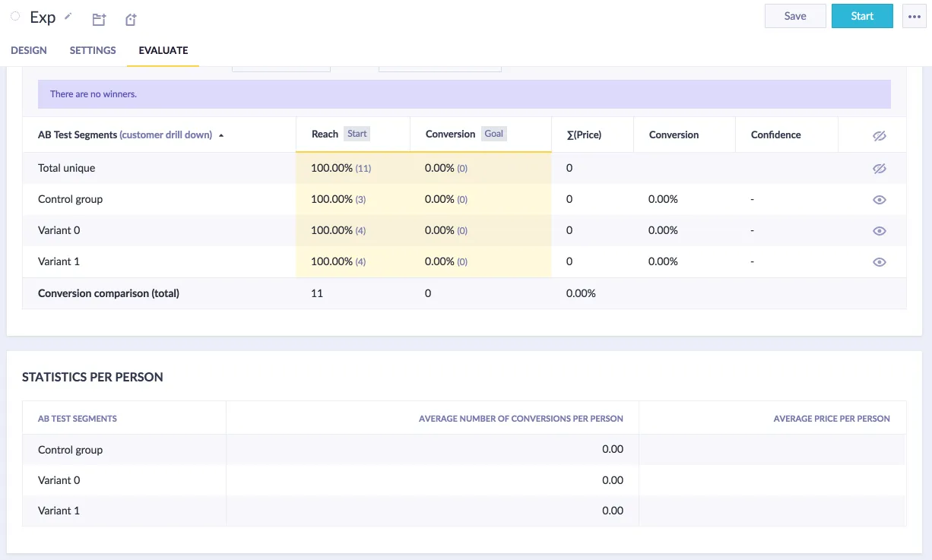Screen dimensions: 932x560
Task: Click 'Variant 1' in statistics per person
Action: tap(59, 511)
